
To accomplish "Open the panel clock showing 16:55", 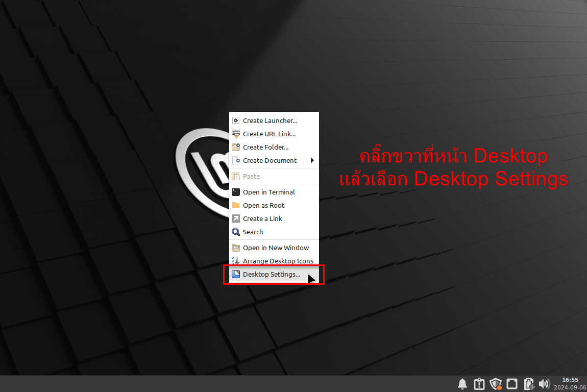I will coord(570,384).
